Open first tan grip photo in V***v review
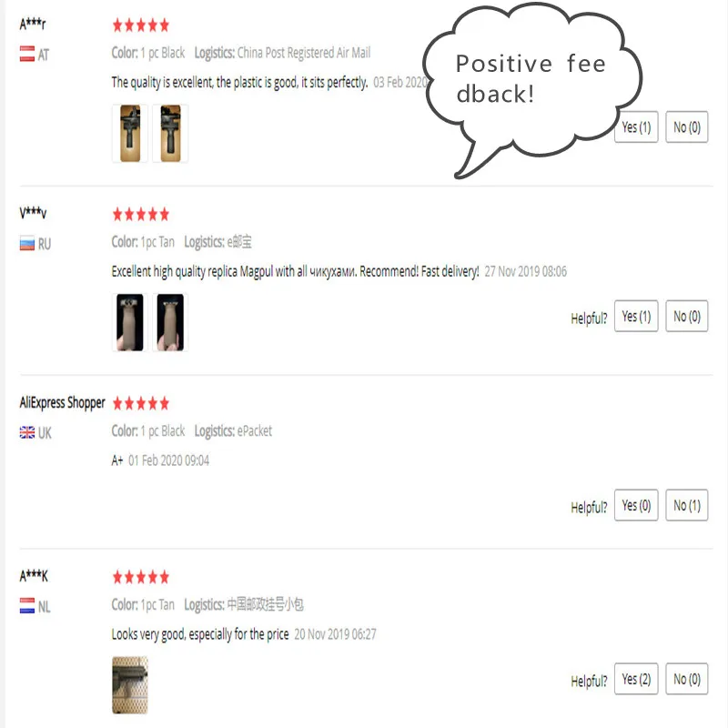 click(130, 322)
